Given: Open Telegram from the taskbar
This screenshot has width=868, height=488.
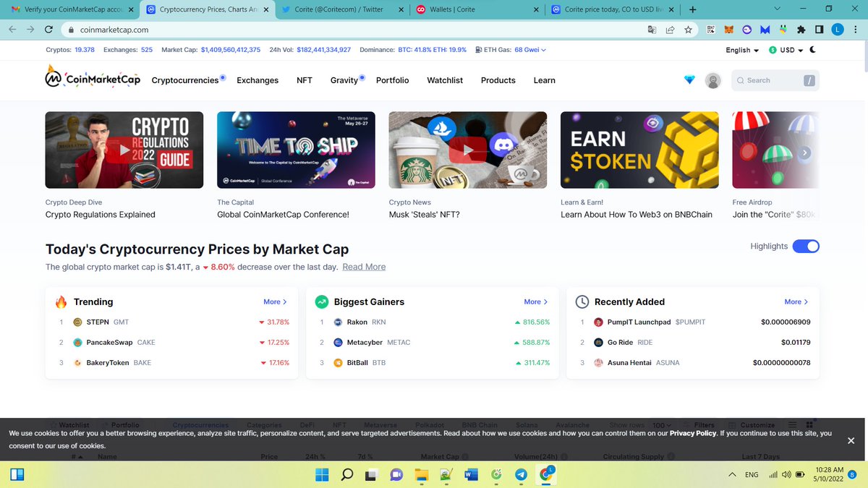Looking at the screenshot, I should [x=521, y=475].
